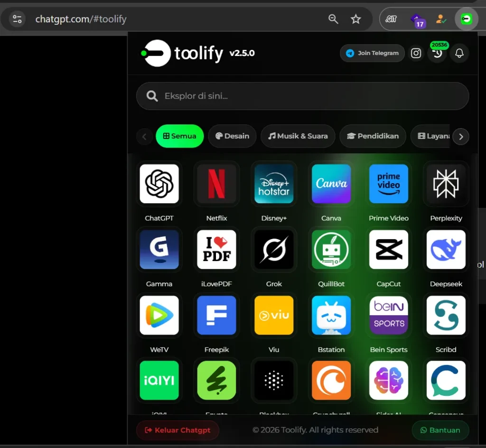
Task: Select the blue-green C chat bubble icon
Action: [x=446, y=380]
